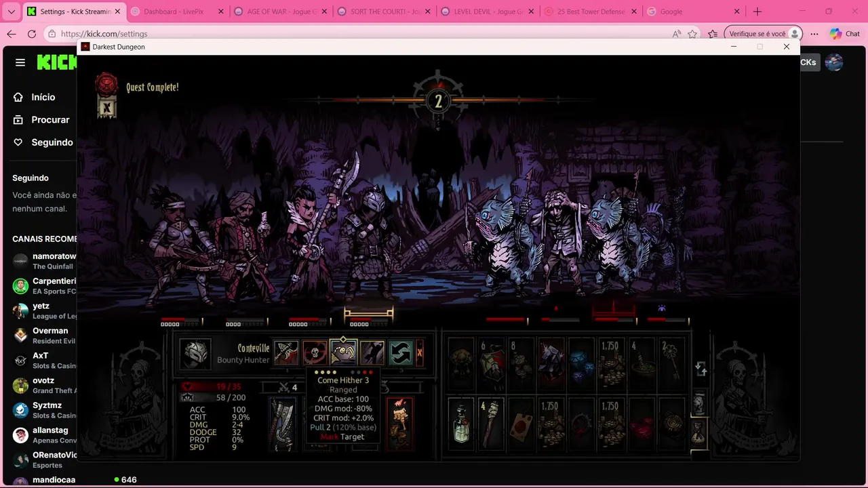
Task: Switch to Dashboard - LivePix tab
Action: [x=178, y=12]
